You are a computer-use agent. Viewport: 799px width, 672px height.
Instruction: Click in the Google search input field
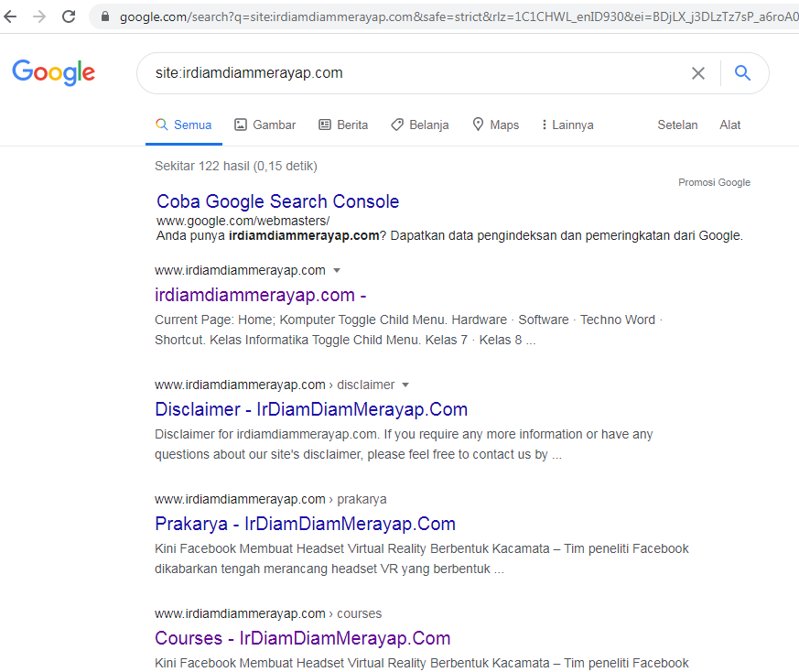pyautogui.click(x=418, y=73)
